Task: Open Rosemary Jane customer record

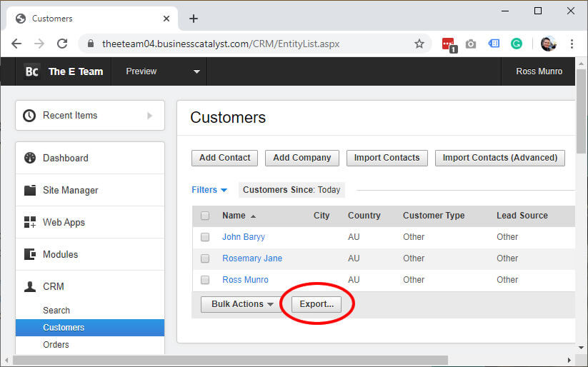Action: [x=252, y=258]
